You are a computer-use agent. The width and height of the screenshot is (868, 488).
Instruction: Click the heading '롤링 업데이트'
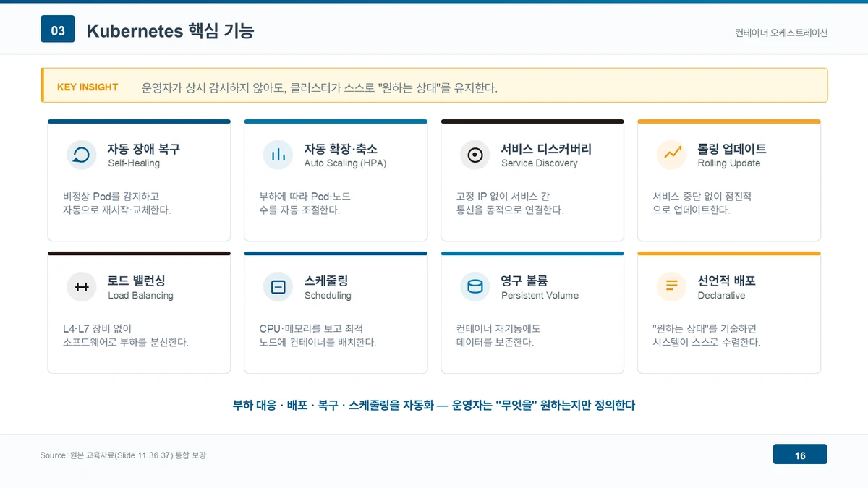pos(732,149)
